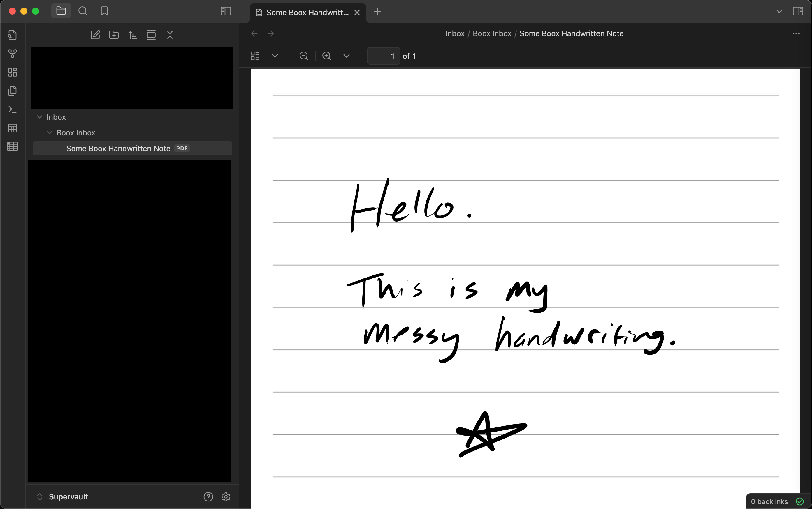Click the new folder icon
The image size is (812, 509).
click(114, 35)
